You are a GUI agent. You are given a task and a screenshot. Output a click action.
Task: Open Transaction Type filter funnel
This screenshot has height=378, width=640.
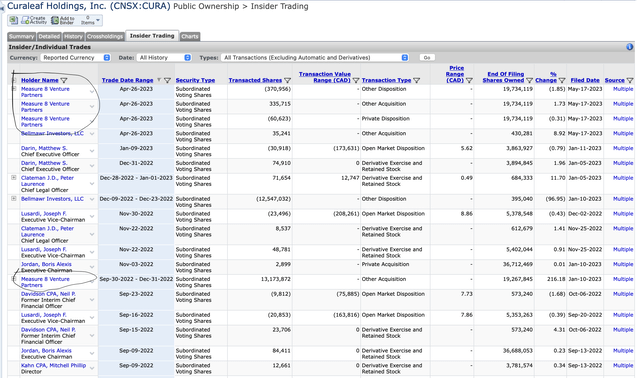(x=416, y=80)
